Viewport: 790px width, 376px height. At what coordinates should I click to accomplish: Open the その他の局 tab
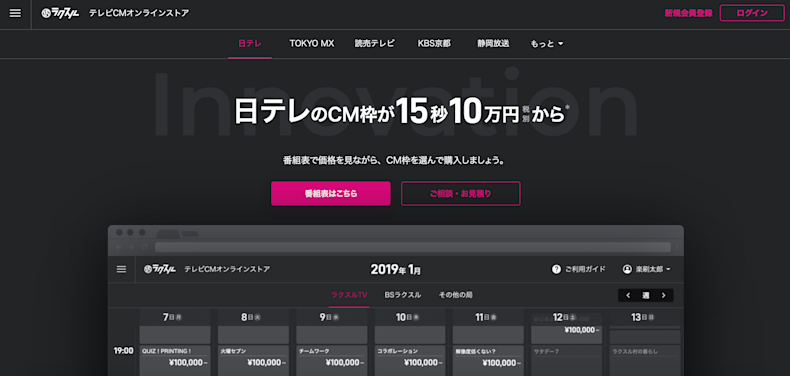455,295
